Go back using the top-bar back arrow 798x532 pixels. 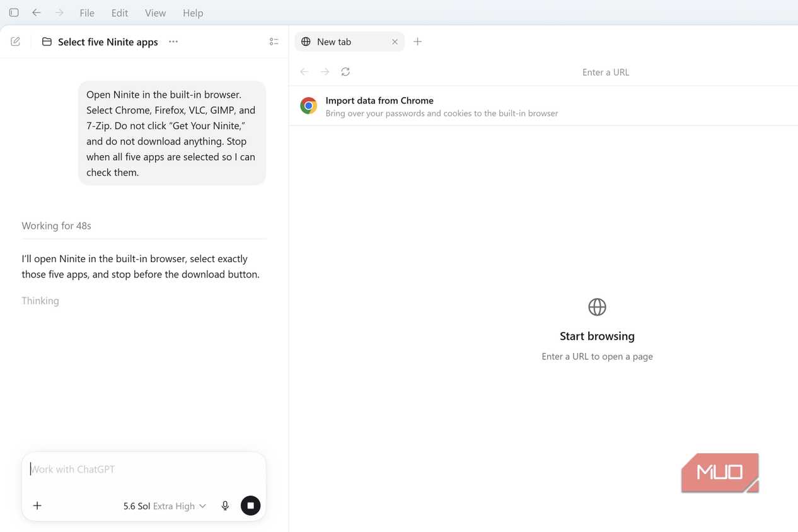click(x=37, y=13)
